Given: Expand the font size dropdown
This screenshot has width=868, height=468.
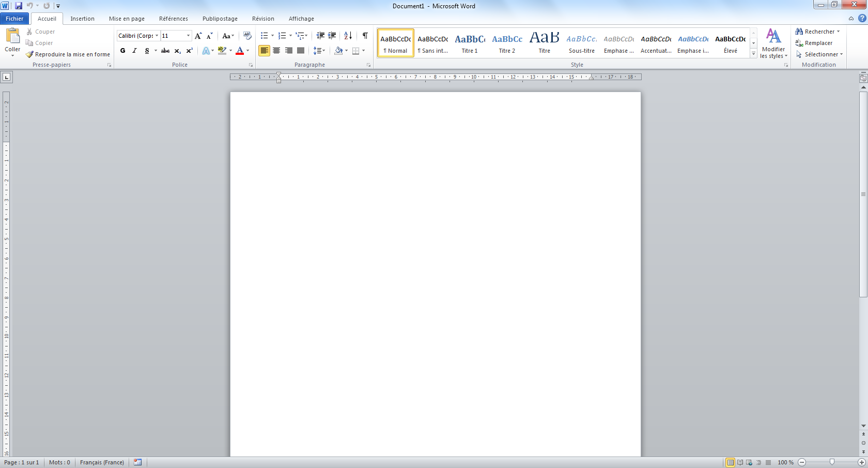Looking at the screenshot, I should tap(188, 36).
